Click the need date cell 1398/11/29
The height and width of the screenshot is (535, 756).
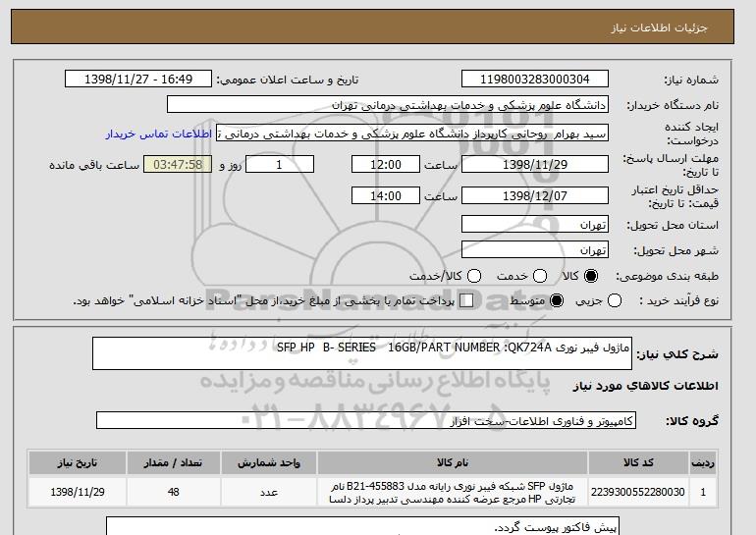pos(78,492)
